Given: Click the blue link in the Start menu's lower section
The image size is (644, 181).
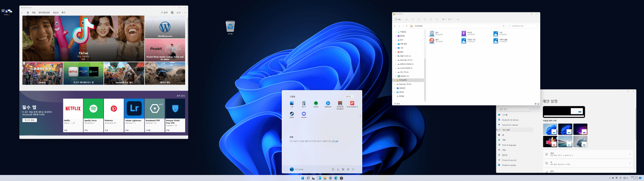Looking at the screenshot, I should click(335, 141).
